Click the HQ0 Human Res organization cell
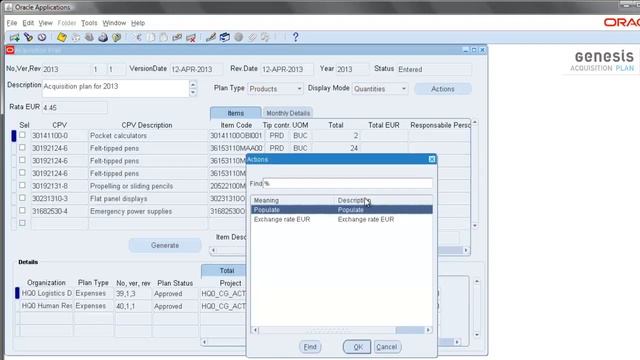The width and height of the screenshot is (640, 360). pos(47,306)
